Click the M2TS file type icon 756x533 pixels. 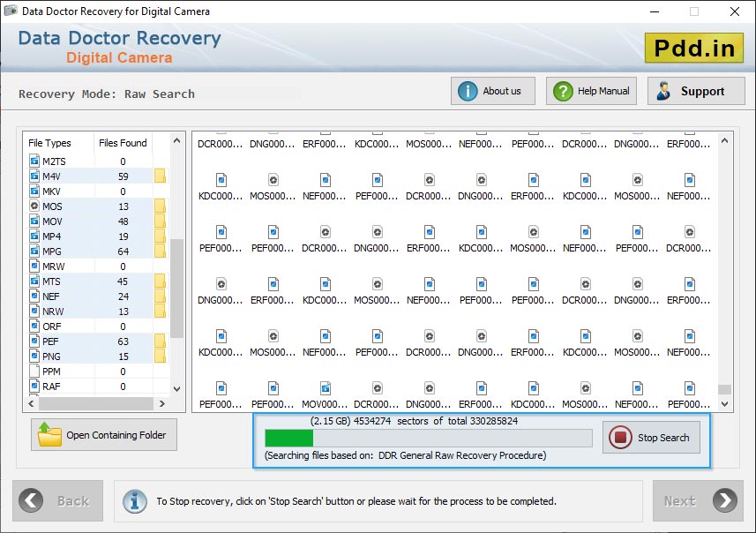(34, 161)
